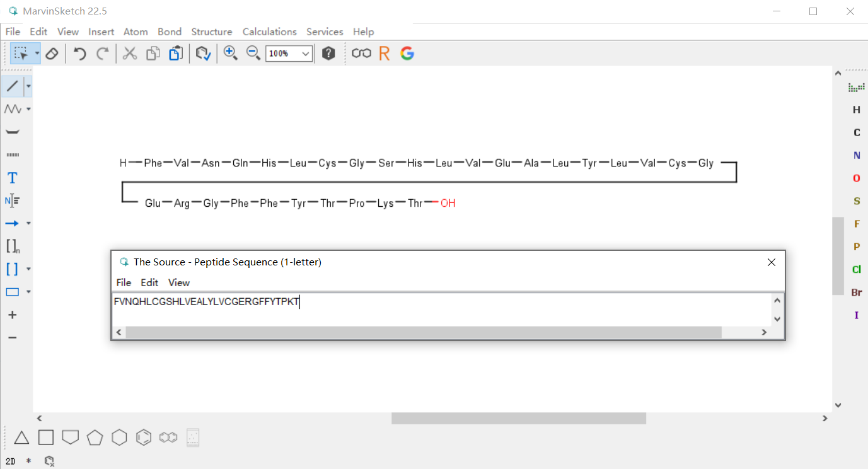The image size is (868, 469).
Task: Insert naphthalene template
Action: click(x=168, y=437)
